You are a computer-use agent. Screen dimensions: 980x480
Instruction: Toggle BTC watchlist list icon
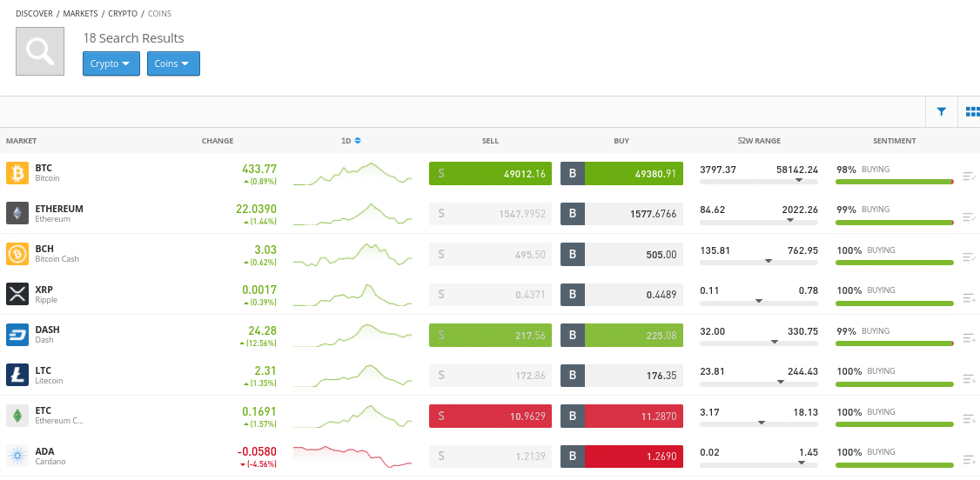(x=970, y=177)
